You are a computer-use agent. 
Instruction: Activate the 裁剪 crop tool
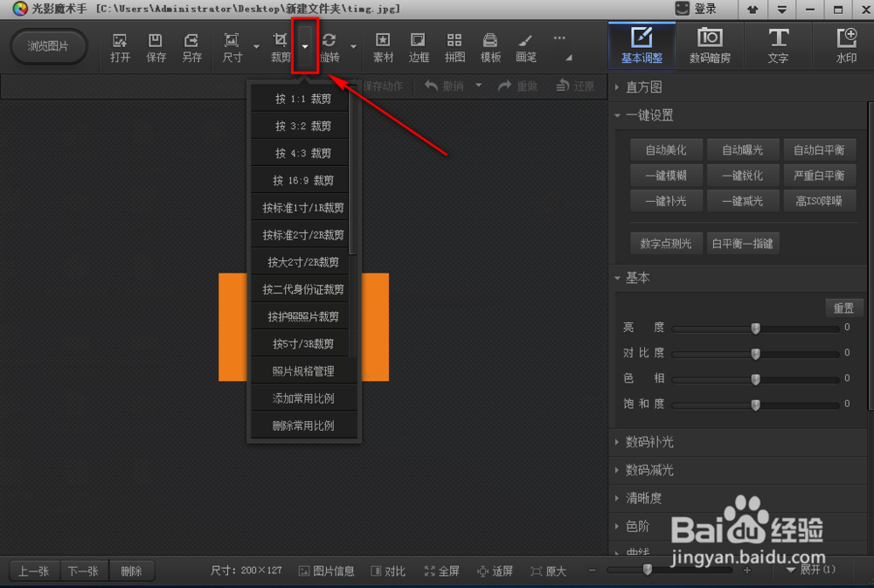tap(281, 47)
